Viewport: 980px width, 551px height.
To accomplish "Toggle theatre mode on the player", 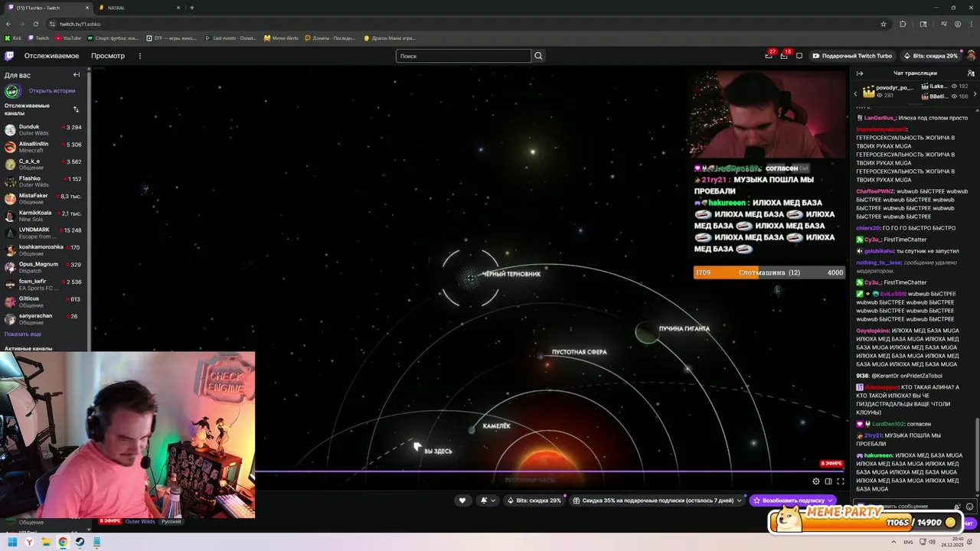I will coord(828,481).
